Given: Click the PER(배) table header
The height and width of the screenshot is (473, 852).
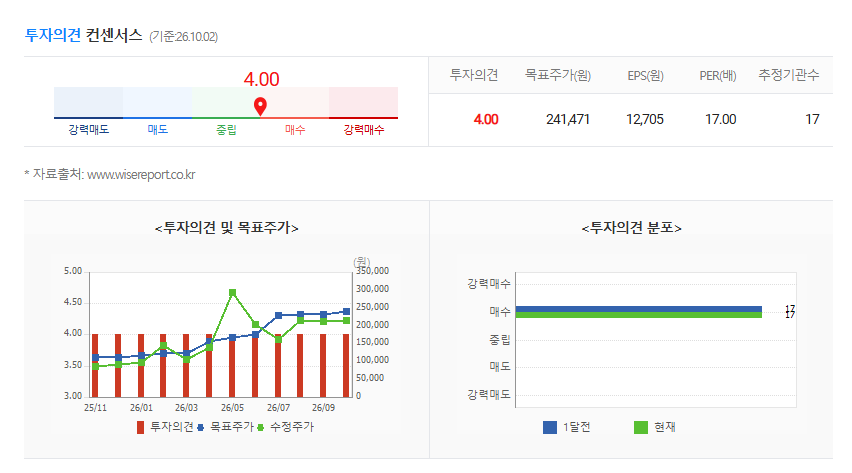Looking at the screenshot, I should tap(718, 76).
